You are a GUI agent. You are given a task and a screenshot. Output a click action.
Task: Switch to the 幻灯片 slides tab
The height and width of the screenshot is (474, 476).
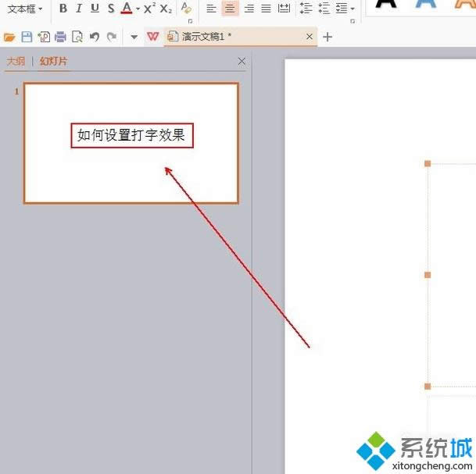(53, 61)
